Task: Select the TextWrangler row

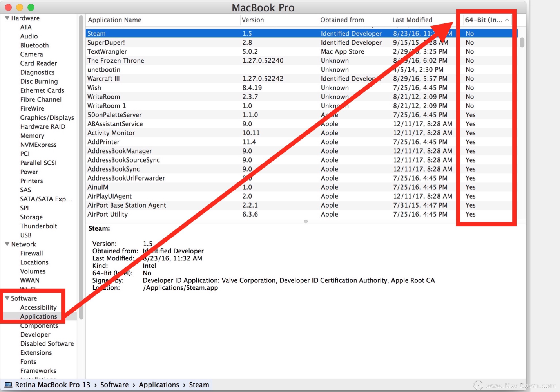Action: click(x=301, y=51)
